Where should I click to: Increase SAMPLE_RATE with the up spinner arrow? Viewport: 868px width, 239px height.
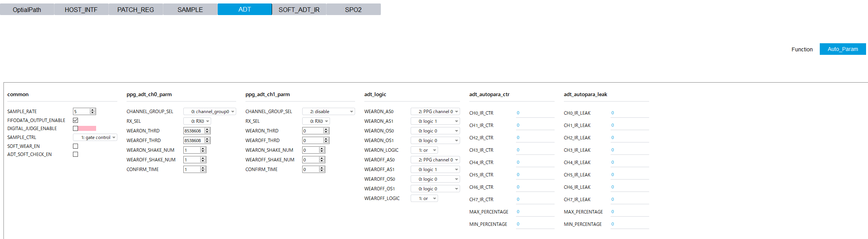[93, 110]
